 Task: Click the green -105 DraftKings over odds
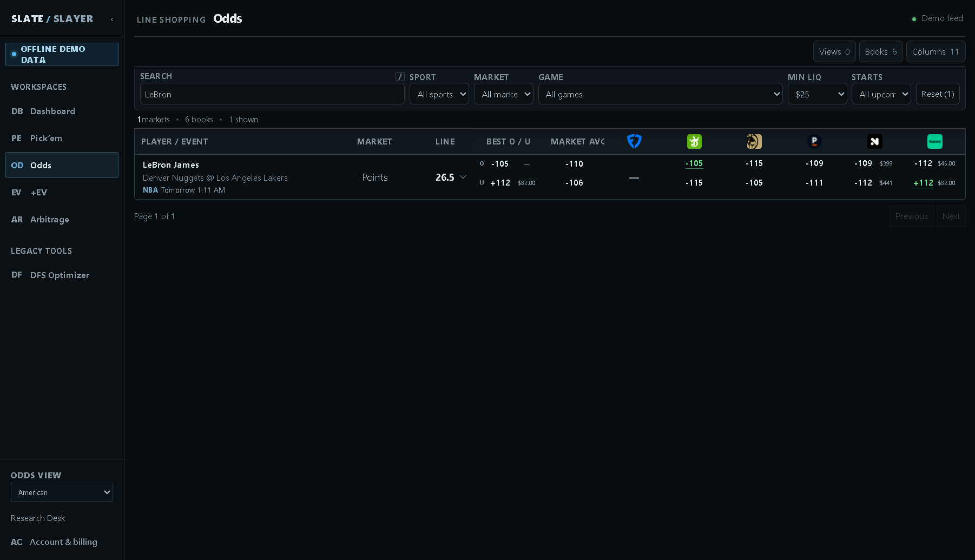694,163
